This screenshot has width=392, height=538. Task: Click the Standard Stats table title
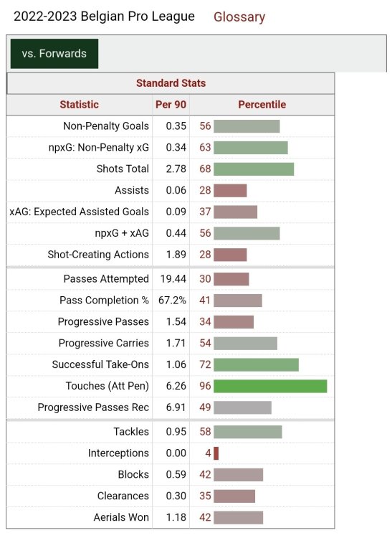tap(171, 83)
